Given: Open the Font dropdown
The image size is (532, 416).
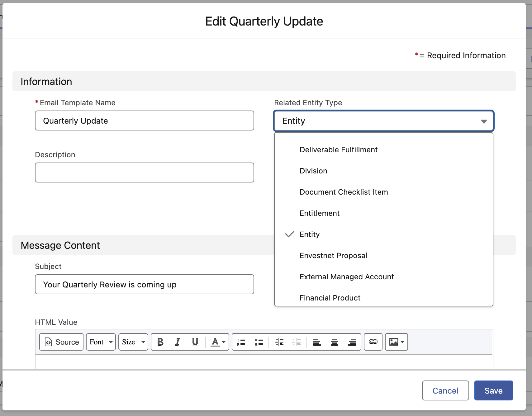Looking at the screenshot, I should (101, 342).
